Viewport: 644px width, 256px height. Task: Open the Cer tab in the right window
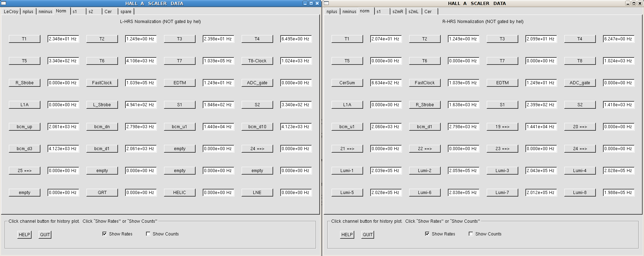(430, 11)
